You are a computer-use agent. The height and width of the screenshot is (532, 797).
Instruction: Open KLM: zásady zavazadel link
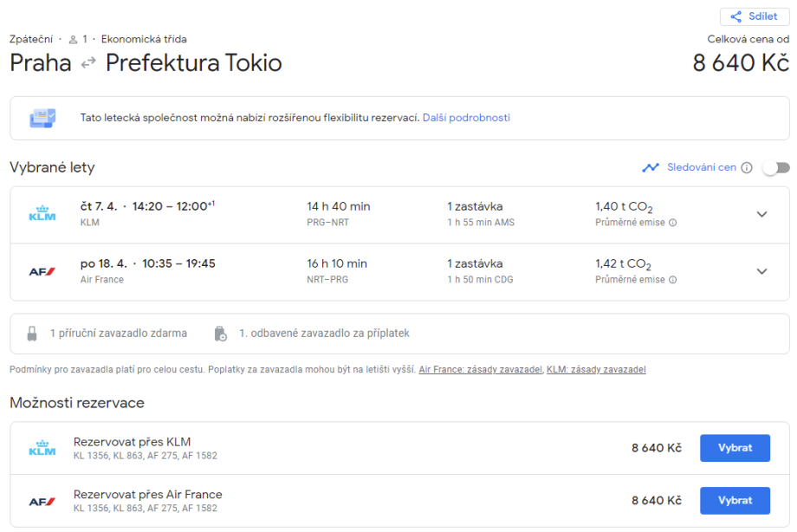[596, 369]
